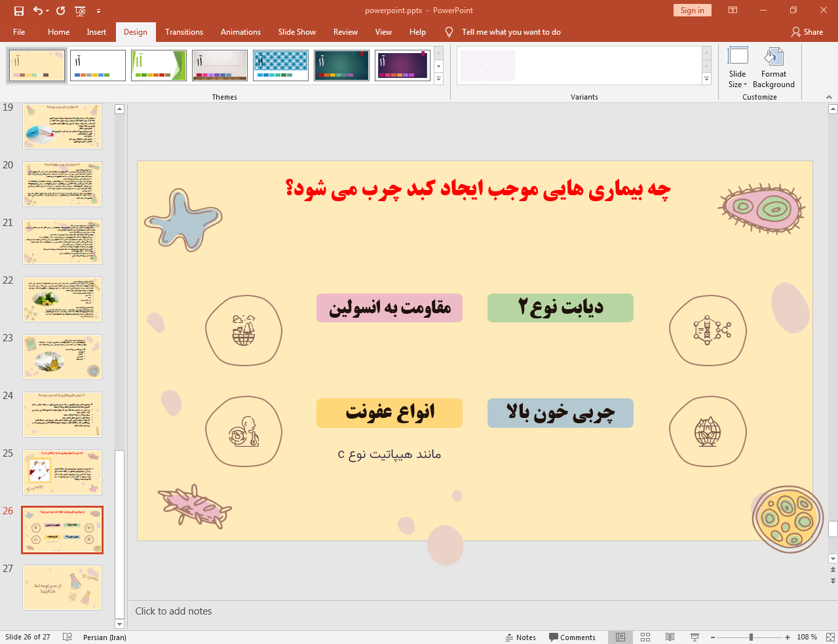838x644 pixels.
Task: Expand the Variants gallery
Action: (706, 79)
